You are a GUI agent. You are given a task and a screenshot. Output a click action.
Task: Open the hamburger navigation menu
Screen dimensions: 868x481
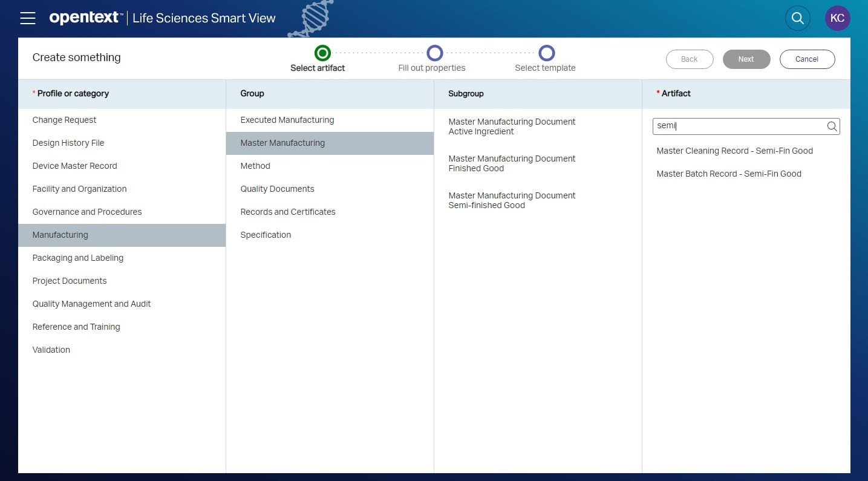[x=28, y=18]
